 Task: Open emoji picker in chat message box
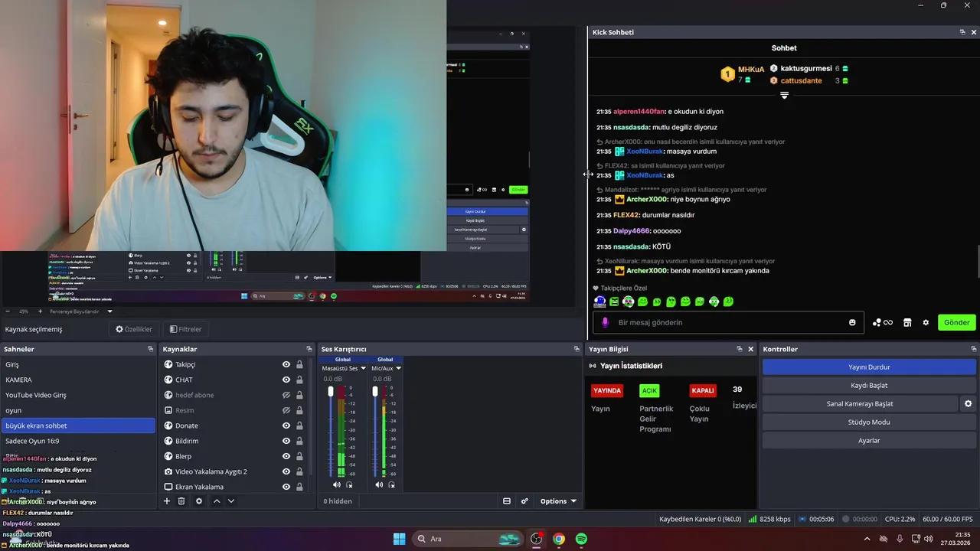pos(852,322)
